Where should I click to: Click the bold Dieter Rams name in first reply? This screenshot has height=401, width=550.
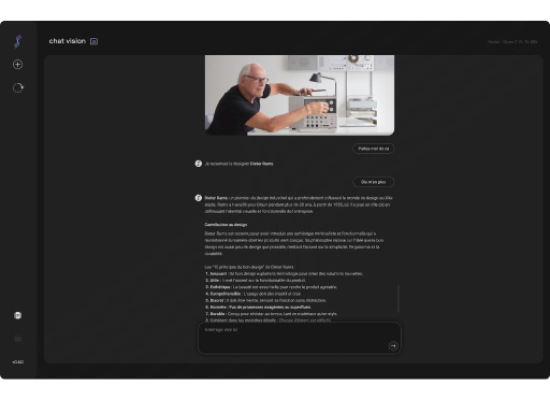[262, 163]
